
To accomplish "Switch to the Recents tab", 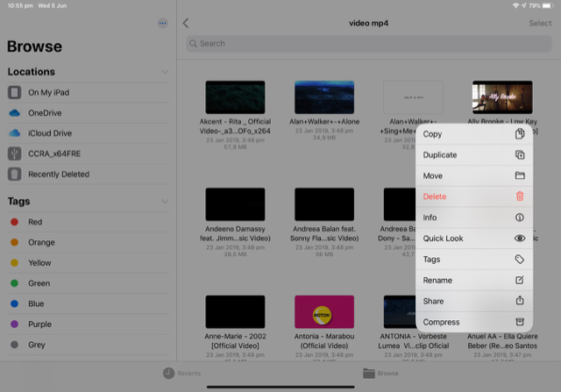I will pyautogui.click(x=182, y=373).
